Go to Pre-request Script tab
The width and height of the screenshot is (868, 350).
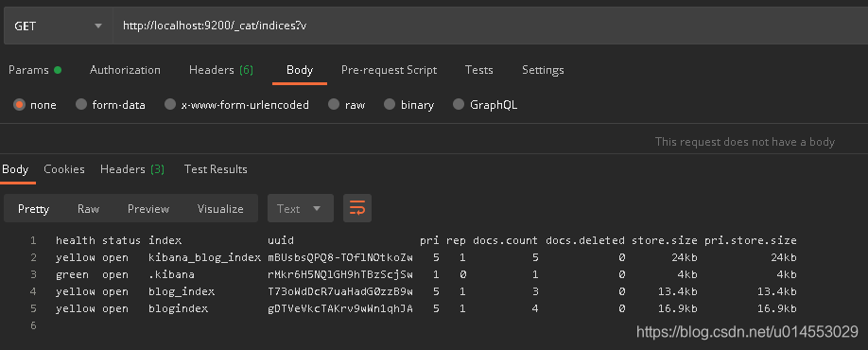point(389,70)
